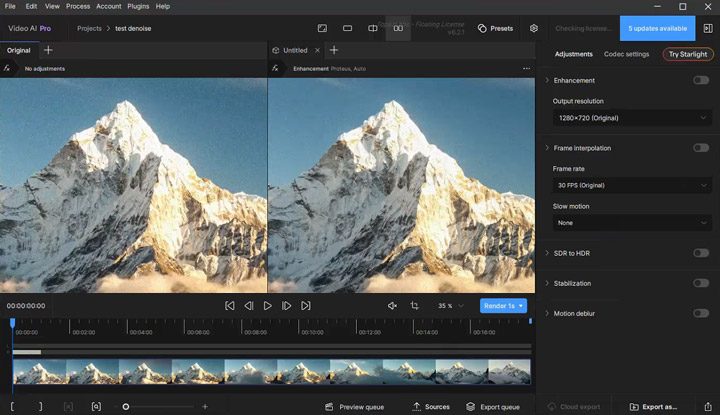Screen dimensions: 720x415
Task: Adjust the timeline zoom slider handle
Action: click(125, 407)
